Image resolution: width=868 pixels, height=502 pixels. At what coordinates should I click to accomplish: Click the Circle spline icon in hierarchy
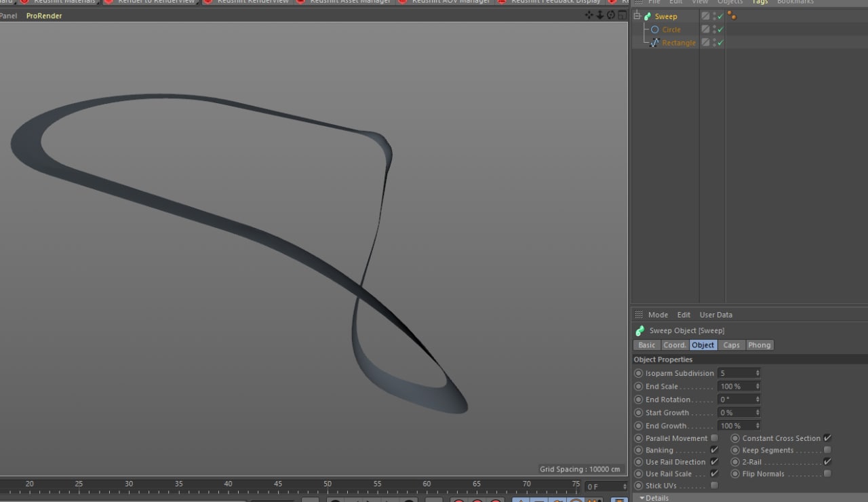point(654,29)
